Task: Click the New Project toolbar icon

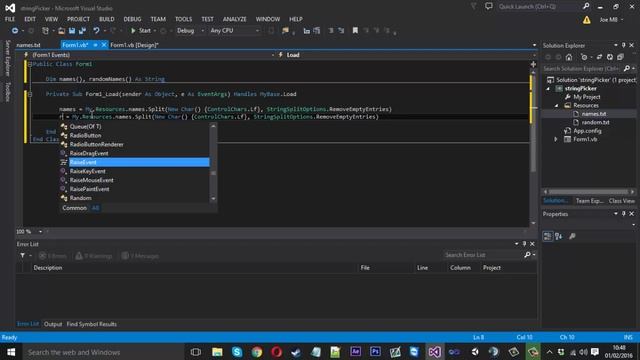Action: (45, 31)
